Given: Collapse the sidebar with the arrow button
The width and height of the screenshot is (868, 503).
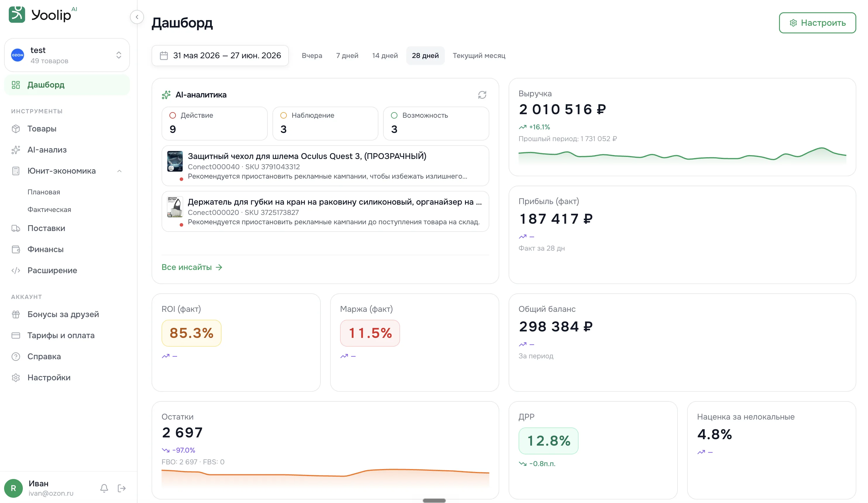Looking at the screenshot, I should pos(137,17).
